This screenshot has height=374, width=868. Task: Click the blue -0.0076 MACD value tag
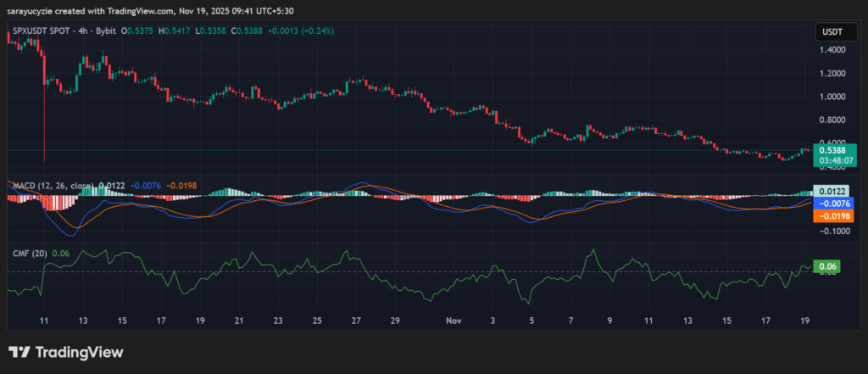(834, 204)
